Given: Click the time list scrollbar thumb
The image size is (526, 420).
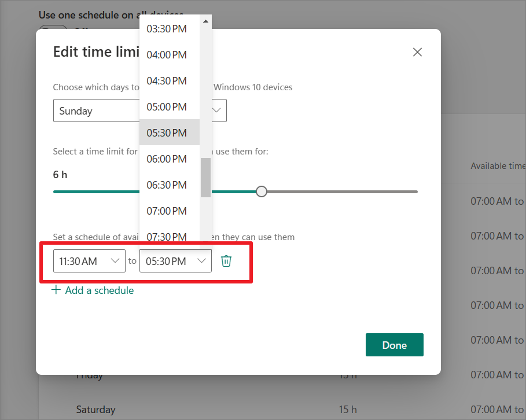Looking at the screenshot, I should click(205, 178).
